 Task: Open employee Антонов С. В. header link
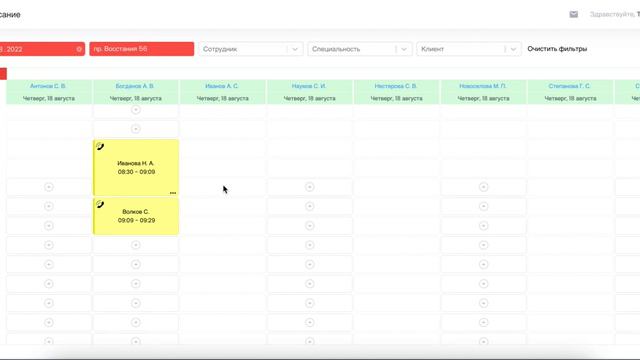(48, 86)
